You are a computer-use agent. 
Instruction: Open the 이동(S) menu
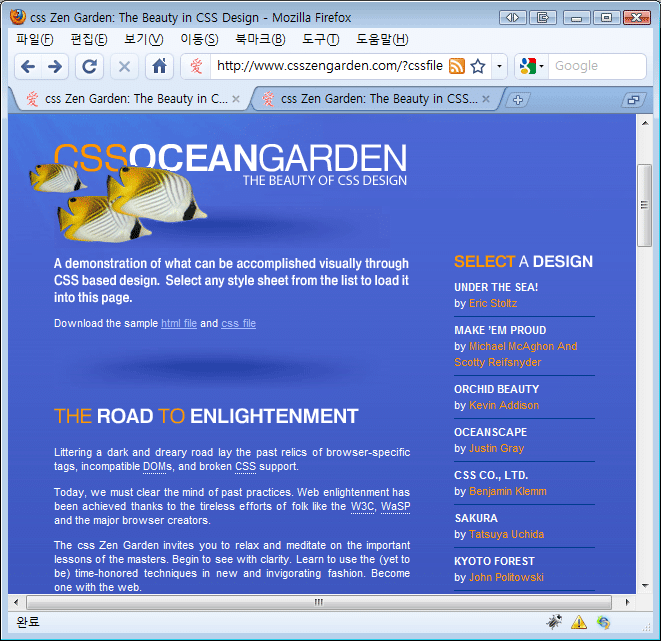(x=199, y=40)
